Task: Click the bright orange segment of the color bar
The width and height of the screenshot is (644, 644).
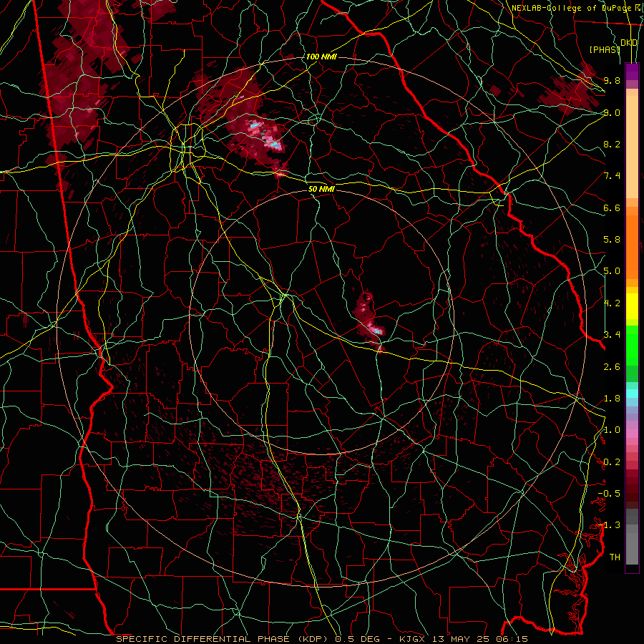Action: [632, 248]
